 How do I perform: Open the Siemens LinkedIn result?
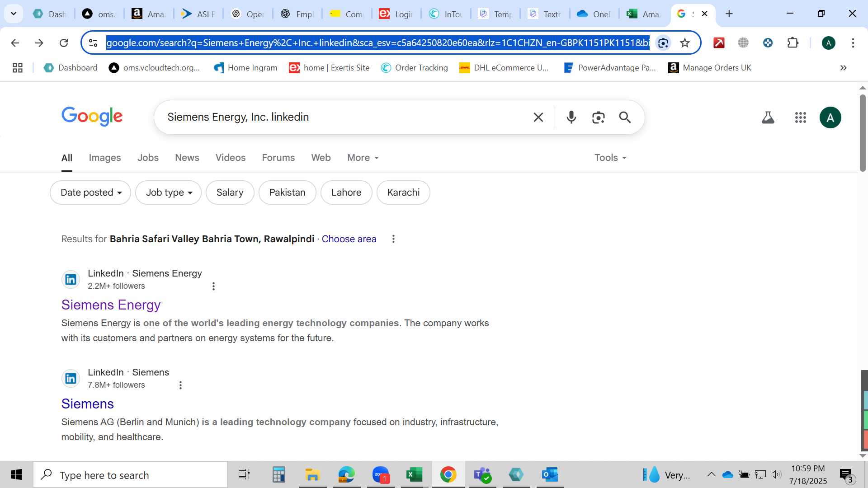click(88, 404)
